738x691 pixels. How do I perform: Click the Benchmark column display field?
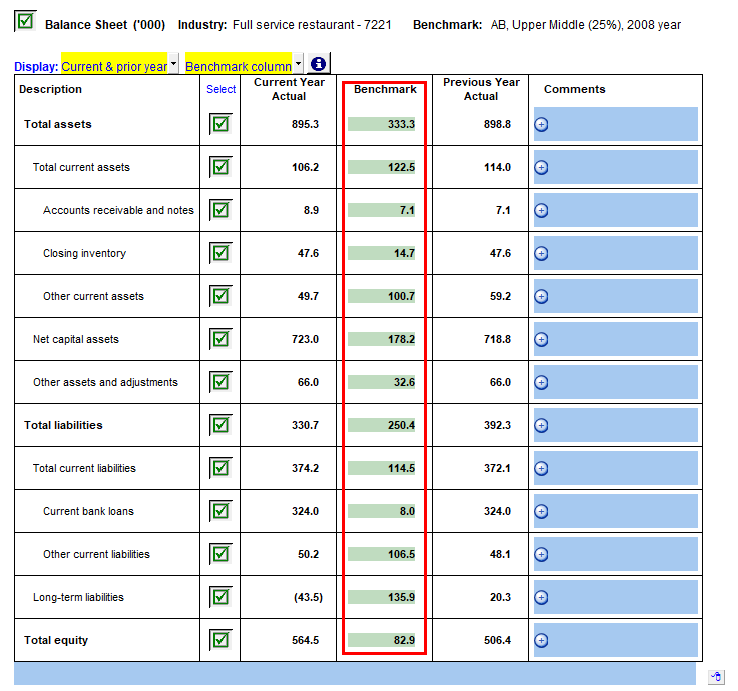238,63
